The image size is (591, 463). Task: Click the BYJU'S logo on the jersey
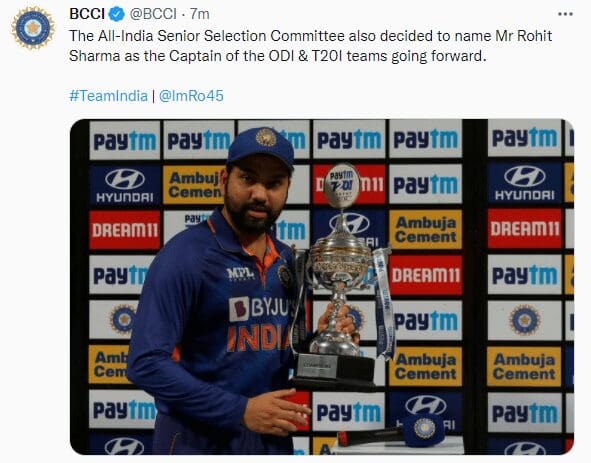tap(259, 308)
